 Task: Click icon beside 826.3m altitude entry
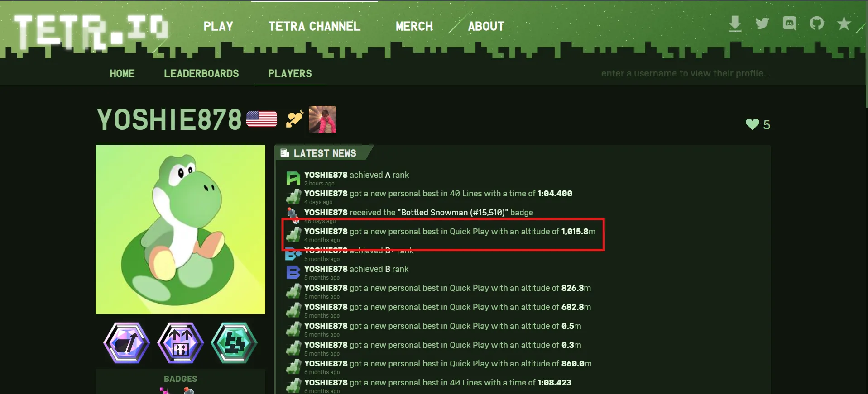pyautogui.click(x=293, y=291)
